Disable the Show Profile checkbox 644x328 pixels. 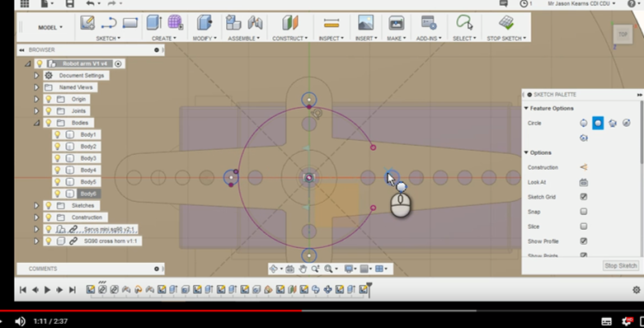tap(584, 241)
